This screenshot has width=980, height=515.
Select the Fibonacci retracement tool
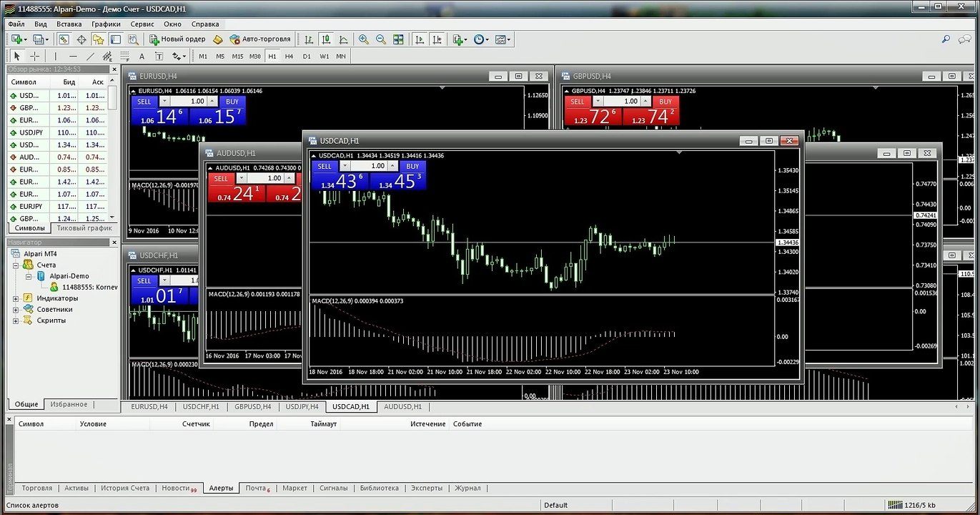(x=124, y=56)
